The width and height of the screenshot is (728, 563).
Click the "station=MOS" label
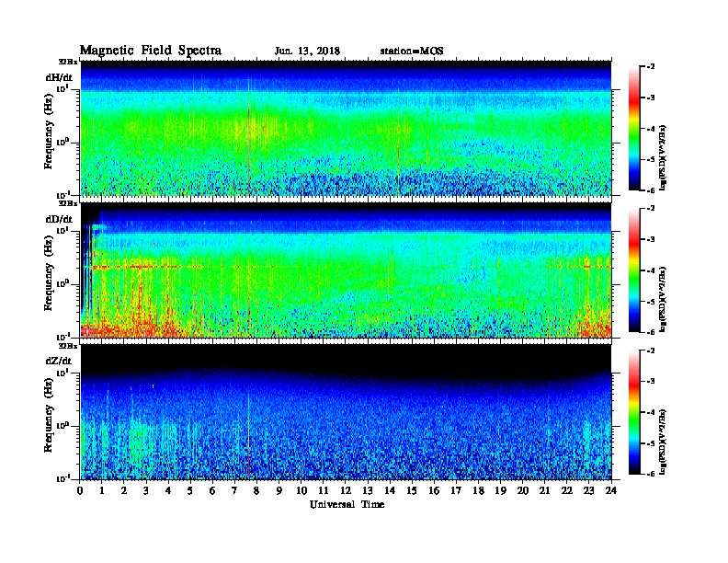pyautogui.click(x=412, y=52)
